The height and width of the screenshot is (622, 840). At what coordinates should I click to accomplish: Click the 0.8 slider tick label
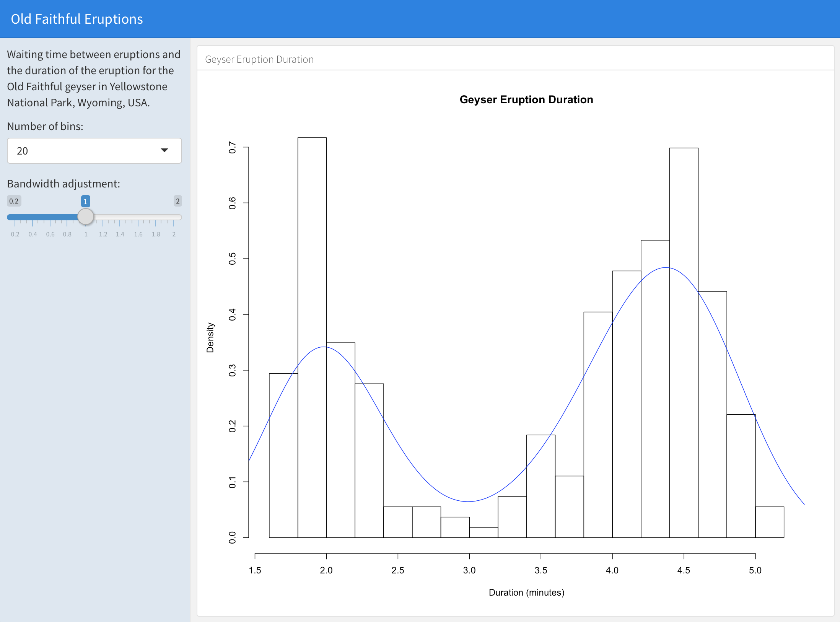(67, 234)
